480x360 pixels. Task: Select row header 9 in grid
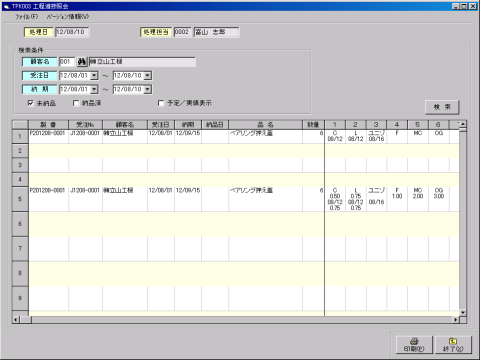tap(20, 298)
